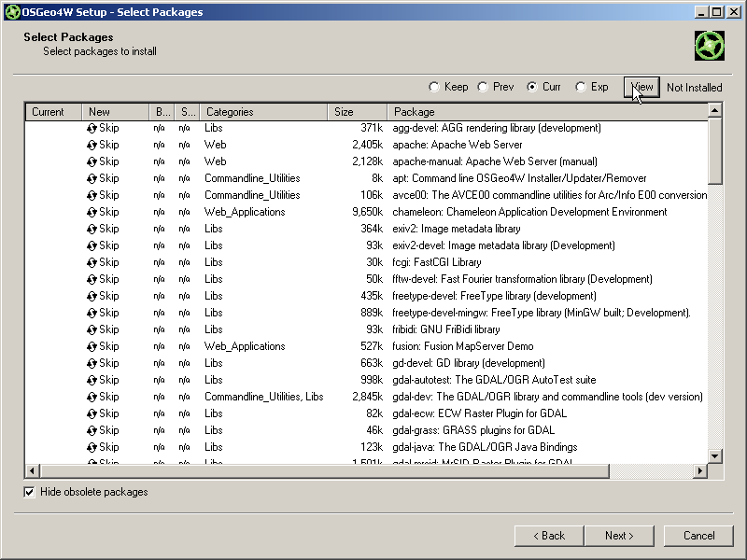The height and width of the screenshot is (560, 747).
Task: Click the Categories column header
Action: pyautogui.click(x=263, y=112)
